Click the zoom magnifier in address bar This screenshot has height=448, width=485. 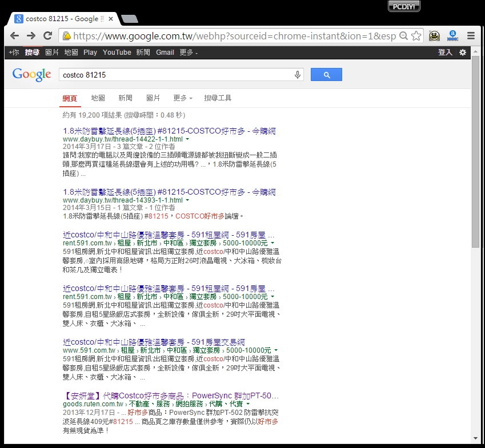point(404,36)
